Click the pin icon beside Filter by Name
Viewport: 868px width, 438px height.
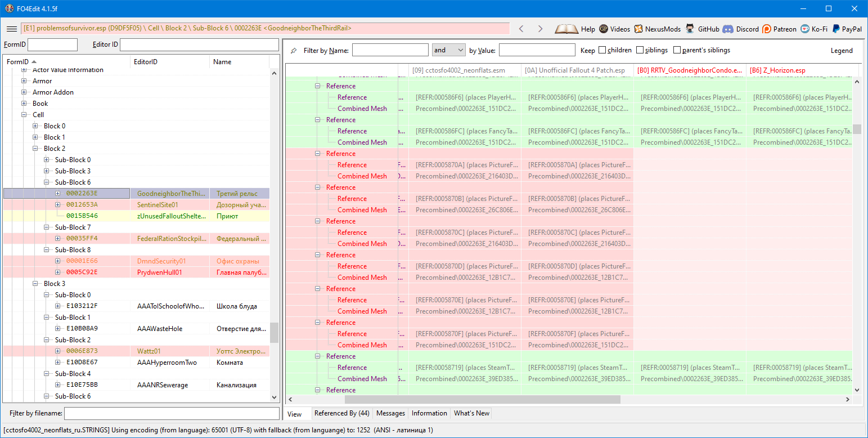(x=294, y=51)
